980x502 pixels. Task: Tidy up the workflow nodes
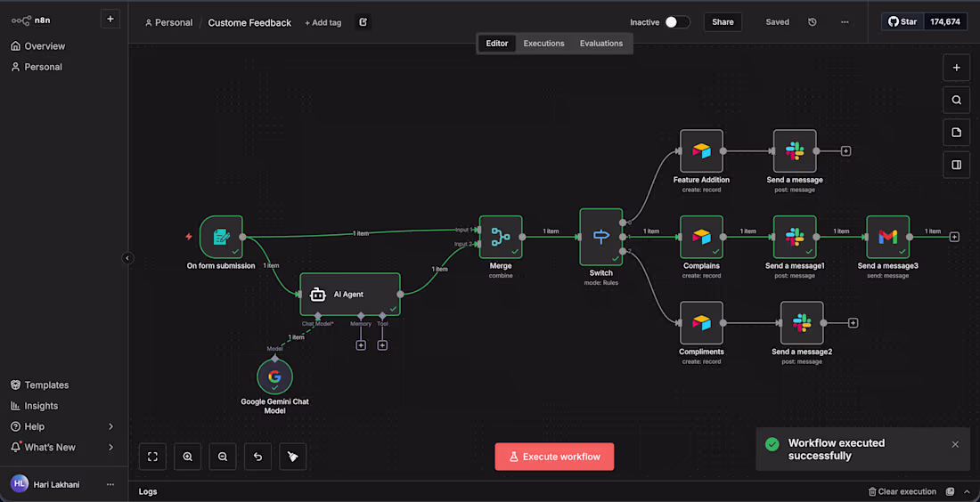coord(292,457)
